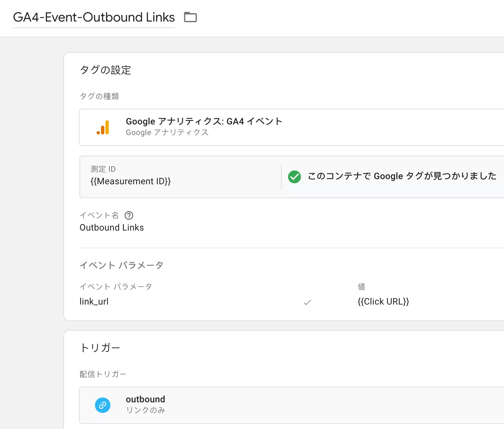Click the このコンテナで Google タグが見つかりました message

click(x=402, y=176)
